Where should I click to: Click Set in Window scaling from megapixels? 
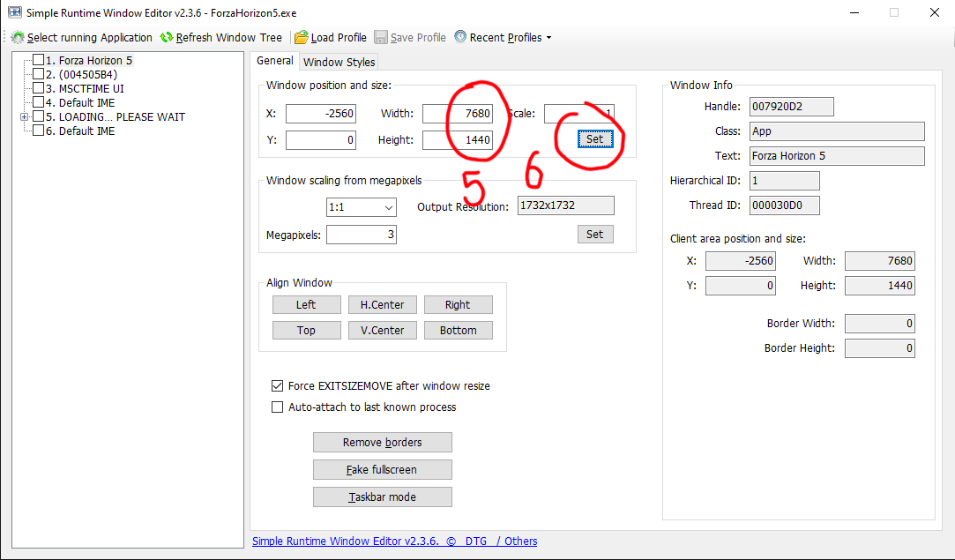[x=595, y=234]
